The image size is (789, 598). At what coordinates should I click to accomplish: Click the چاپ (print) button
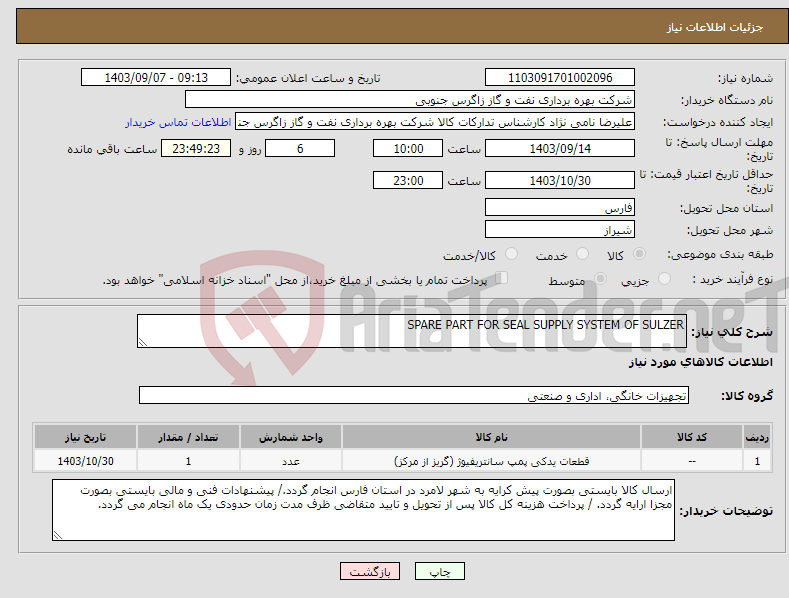pyautogui.click(x=439, y=571)
